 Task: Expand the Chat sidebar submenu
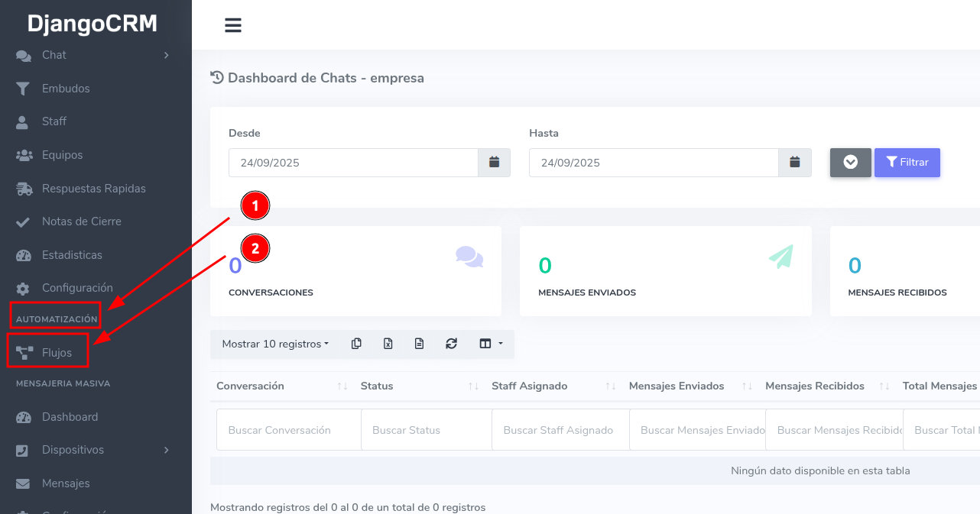tap(166, 55)
